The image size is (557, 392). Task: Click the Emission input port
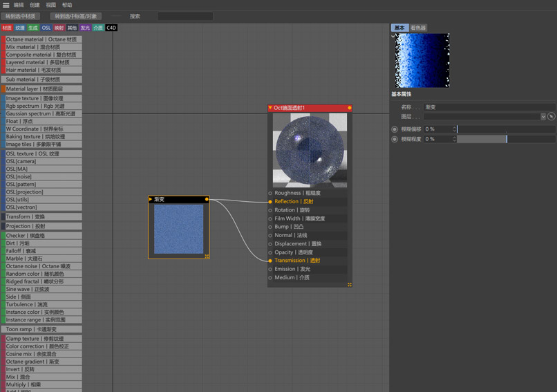click(270, 270)
